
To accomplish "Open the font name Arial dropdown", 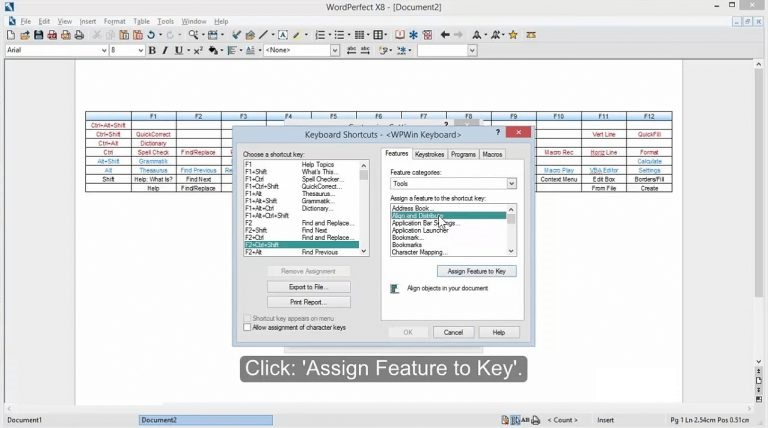I will (x=104, y=50).
